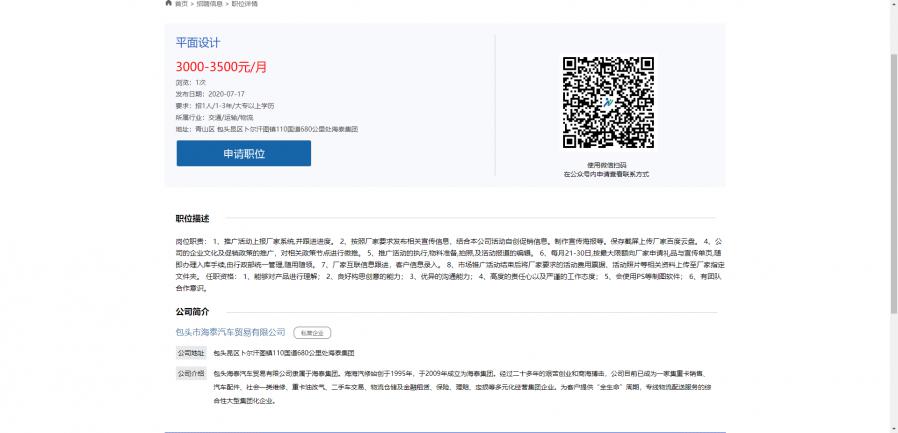
Task: Click the logo in the QR code center
Action: point(607,103)
